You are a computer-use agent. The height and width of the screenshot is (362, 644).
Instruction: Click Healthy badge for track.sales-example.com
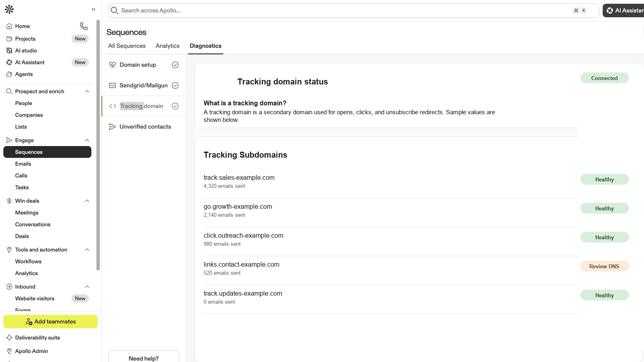604,179
